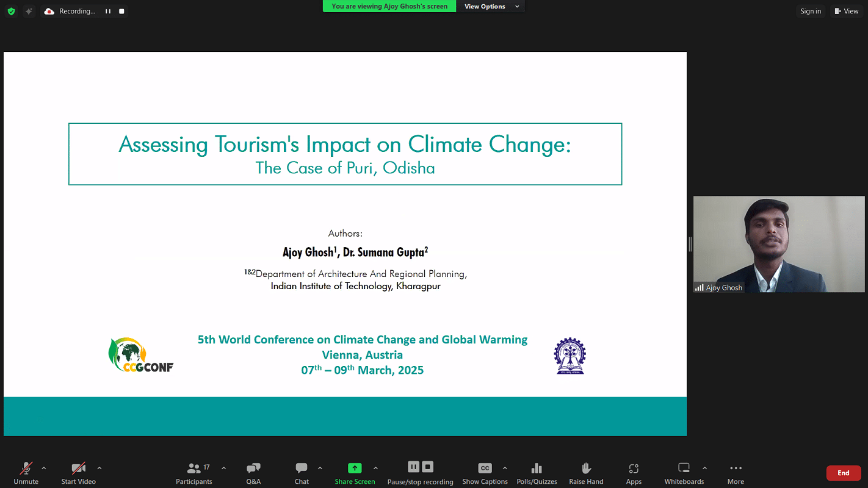Screen dimensions: 868x488
Task: Open the View layout menu
Action: click(x=847, y=11)
